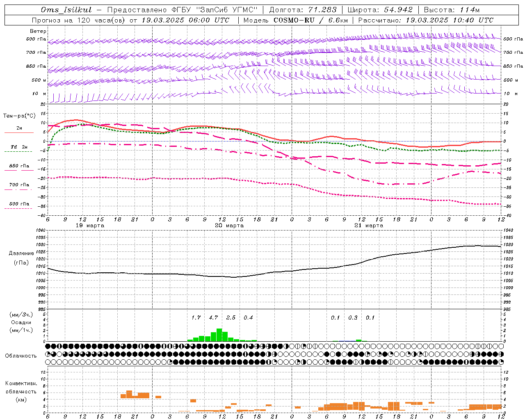Click the longitude value Долгота: 71.283
This screenshot has width=525, height=420.
pyautogui.click(x=303, y=10)
